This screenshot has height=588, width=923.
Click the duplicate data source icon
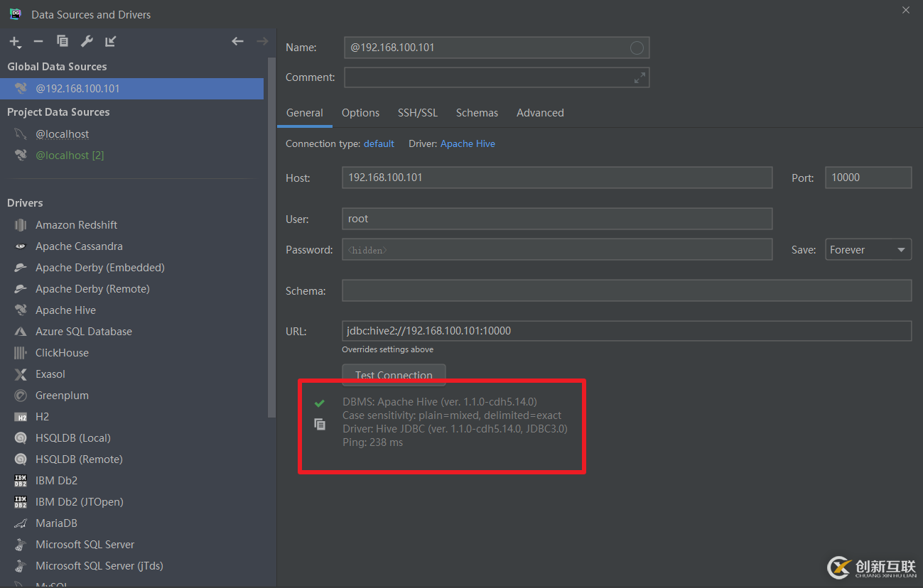[63, 42]
